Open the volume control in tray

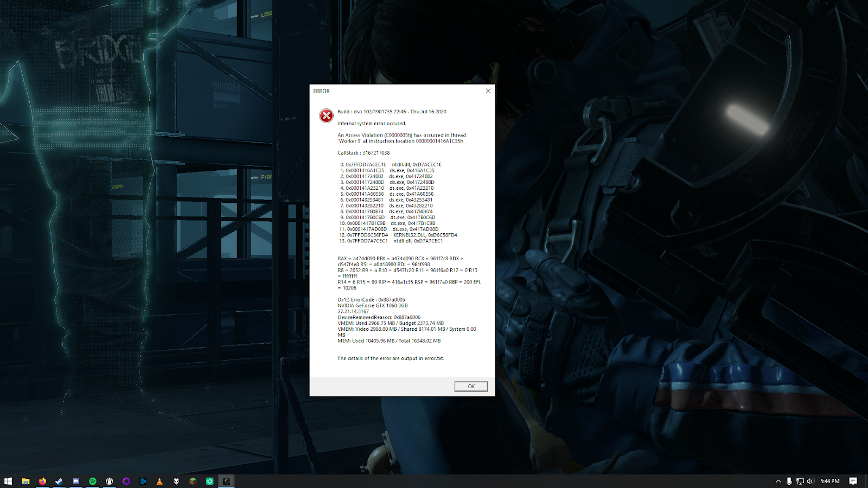810,481
